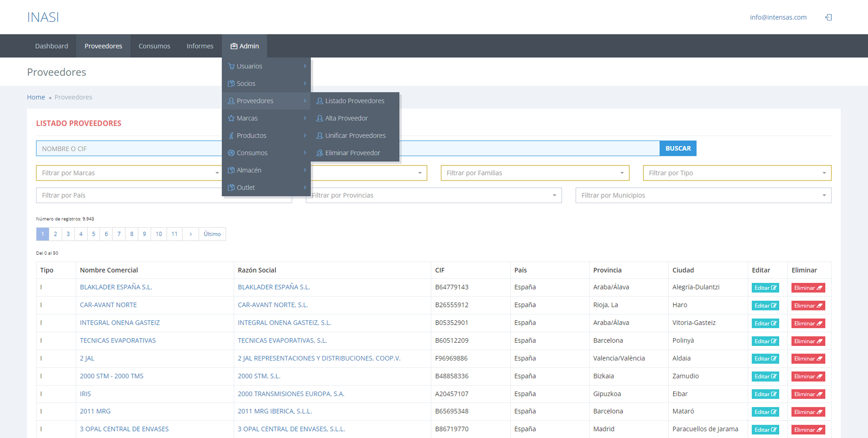The height and width of the screenshot is (438, 868).
Task: Click the briefcase icon in Admin tab
Action: 234,46
